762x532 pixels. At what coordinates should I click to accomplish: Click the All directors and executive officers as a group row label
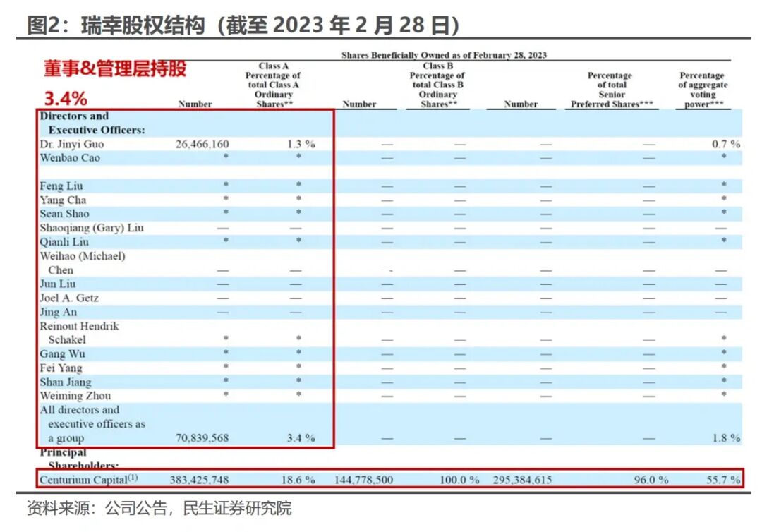coord(92,423)
